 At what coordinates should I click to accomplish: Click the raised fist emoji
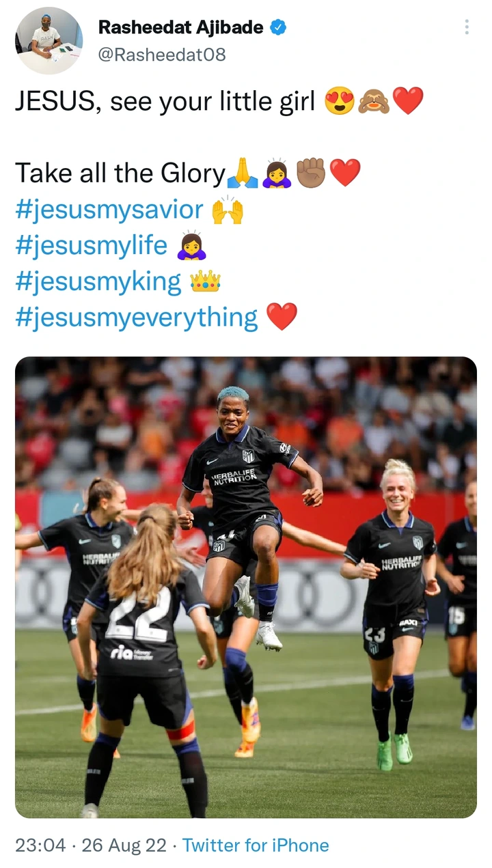point(310,173)
